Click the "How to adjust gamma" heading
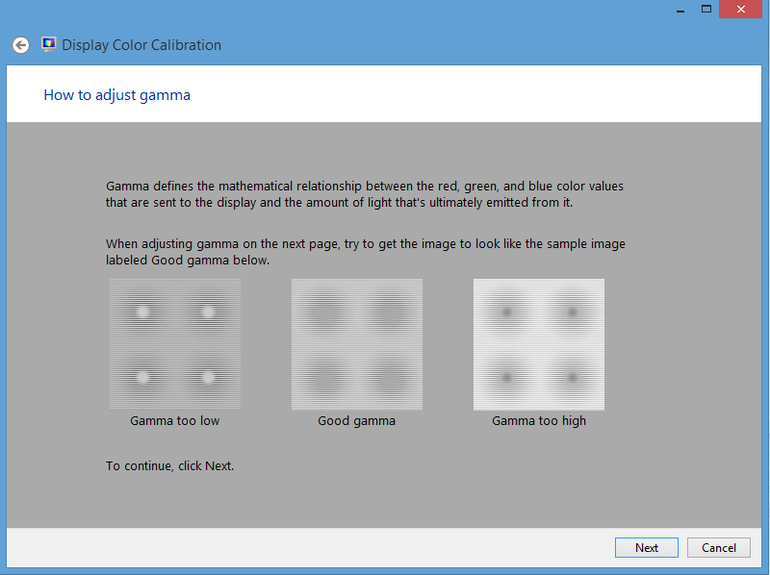 [x=117, y=95]
